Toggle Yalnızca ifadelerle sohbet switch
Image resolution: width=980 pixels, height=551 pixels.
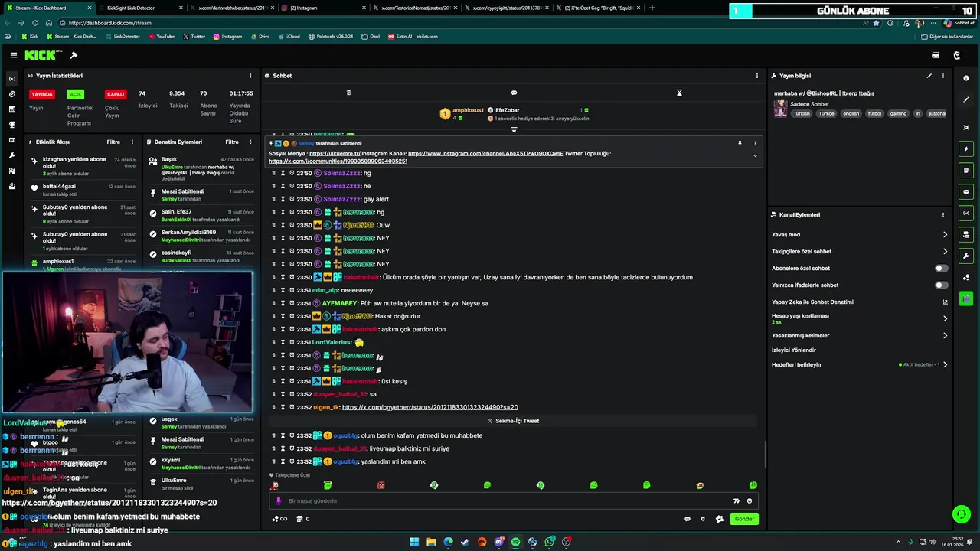click(x=942, y=285)
